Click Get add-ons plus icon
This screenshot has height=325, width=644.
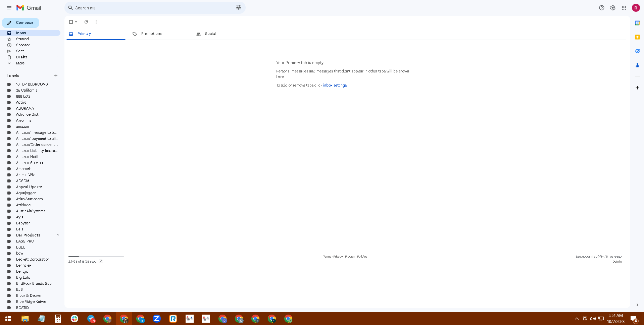[637, 88]
